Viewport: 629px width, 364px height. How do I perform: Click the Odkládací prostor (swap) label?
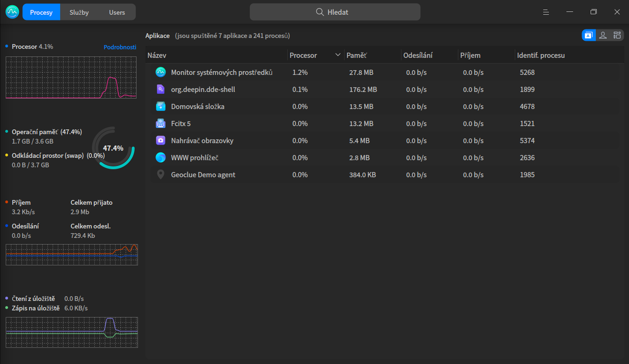tap(58, 155)
